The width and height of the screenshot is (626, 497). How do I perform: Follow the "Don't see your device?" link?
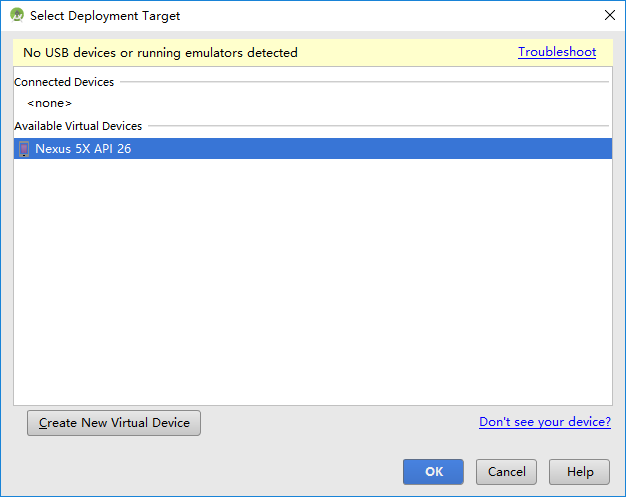pyautogui.click(x=545, y=422)
